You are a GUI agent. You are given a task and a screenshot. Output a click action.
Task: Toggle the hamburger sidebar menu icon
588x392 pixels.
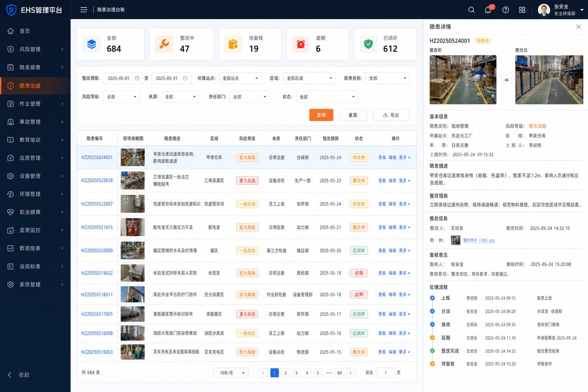[84, 10]
